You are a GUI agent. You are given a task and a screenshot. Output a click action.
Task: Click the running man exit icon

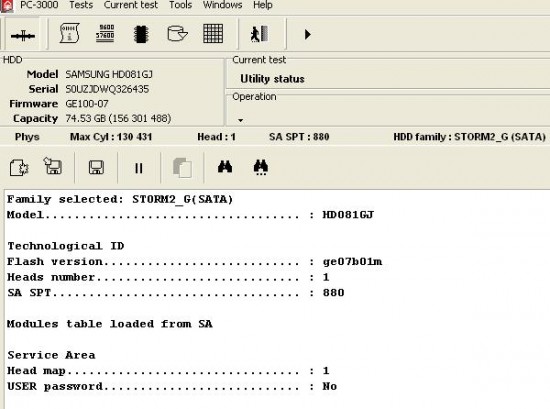(259, 34)
